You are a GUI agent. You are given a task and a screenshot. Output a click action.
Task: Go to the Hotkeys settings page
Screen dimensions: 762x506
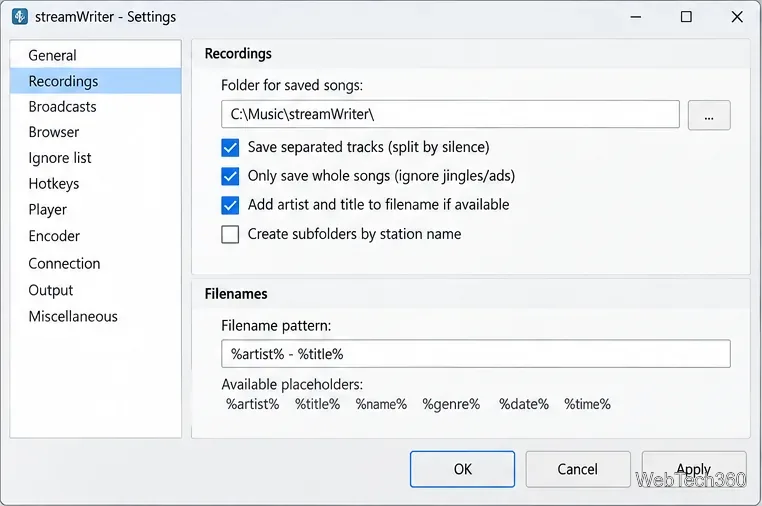(x=95, y=184)
